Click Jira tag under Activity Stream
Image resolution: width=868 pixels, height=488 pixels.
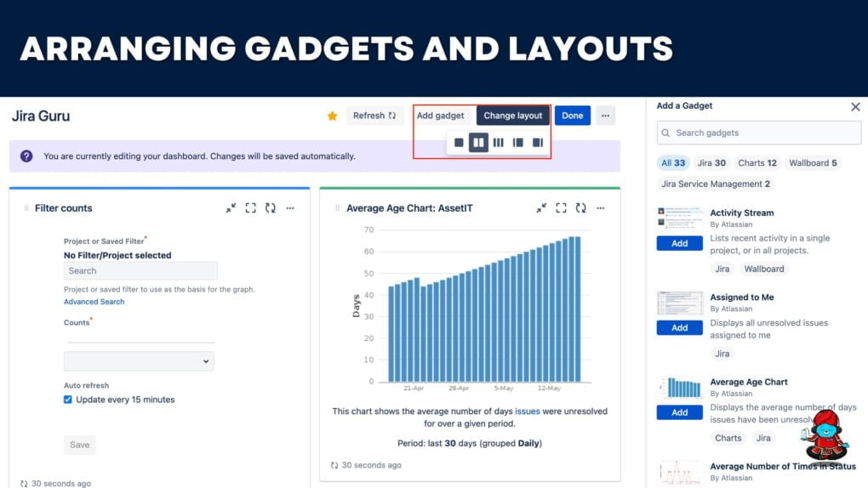(x=722, y=269)
